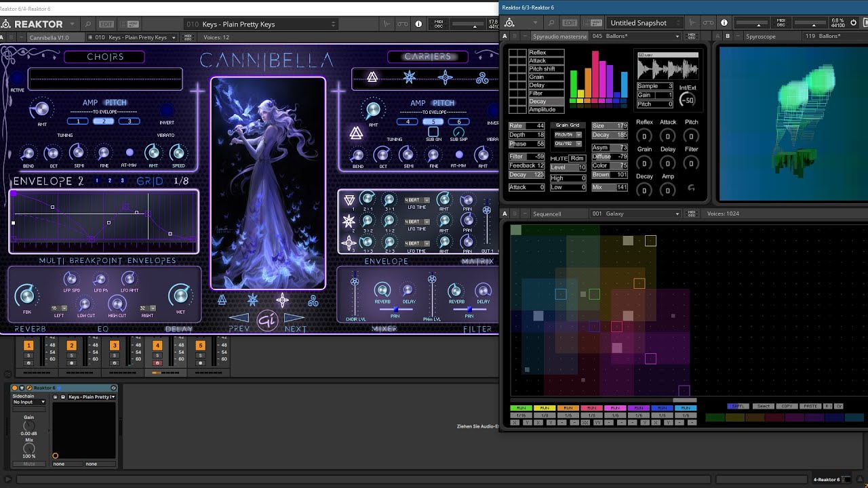868x488 pixels.
Task: Select the snowflake star carrier icon
Action: pos(409,78)
